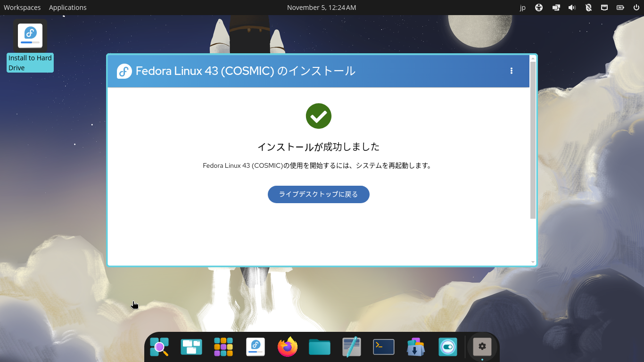Open the Settings toggle icon in dock
Image resolution: width=644 pixels, height=362 pixels.
(x=448, y=347)
